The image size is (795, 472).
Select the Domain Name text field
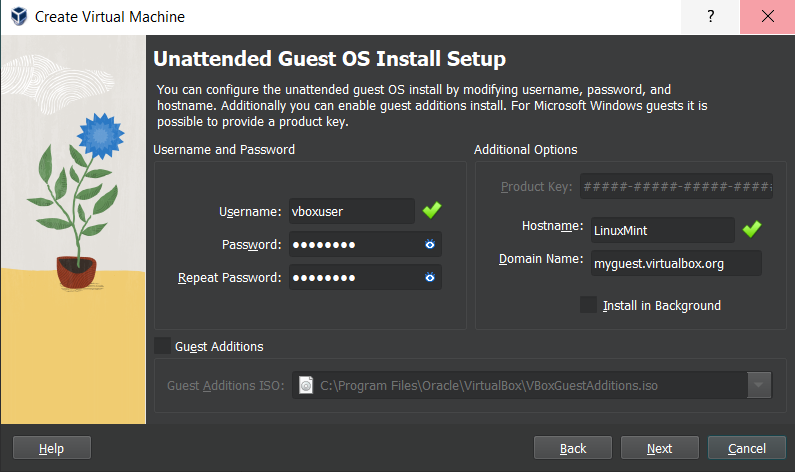point(675,263)
